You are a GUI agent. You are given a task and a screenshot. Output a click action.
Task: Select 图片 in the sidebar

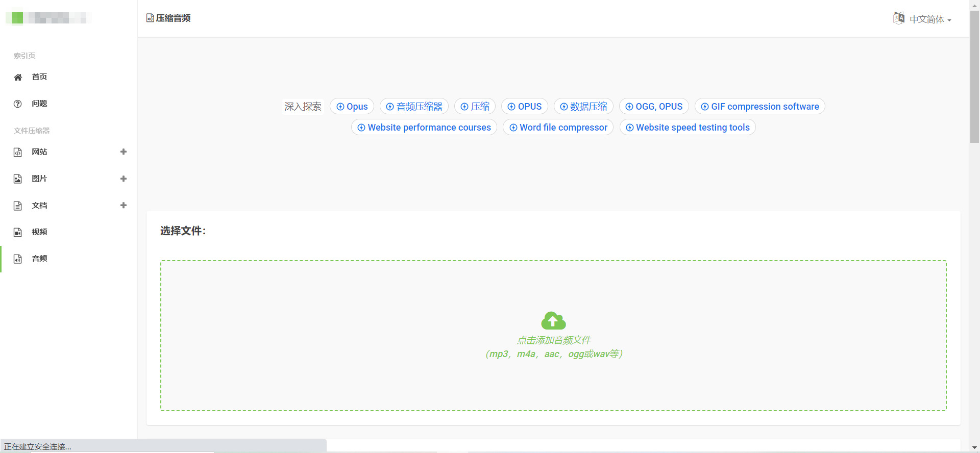coord(39,179)
